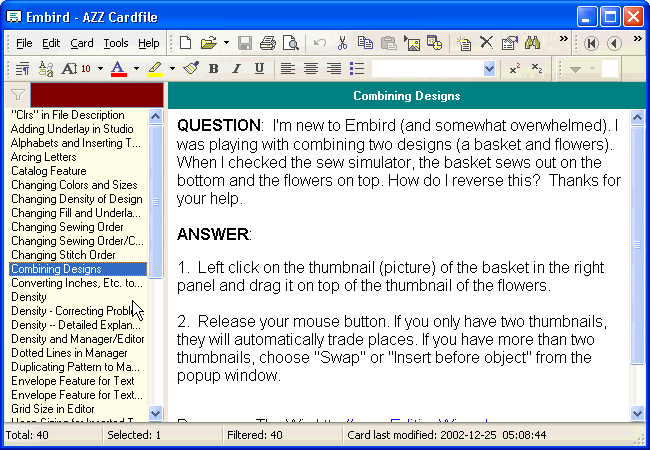The width and height of the screenshot is (650, 450).
Task: Go to the first card
Action: pyautogui.click(x=591, y=43)
